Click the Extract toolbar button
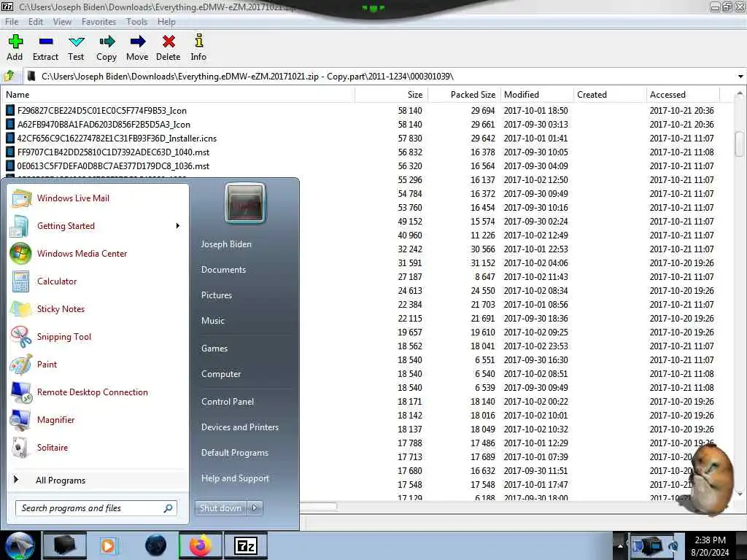The image size is (747, 560). pos(46,47)
